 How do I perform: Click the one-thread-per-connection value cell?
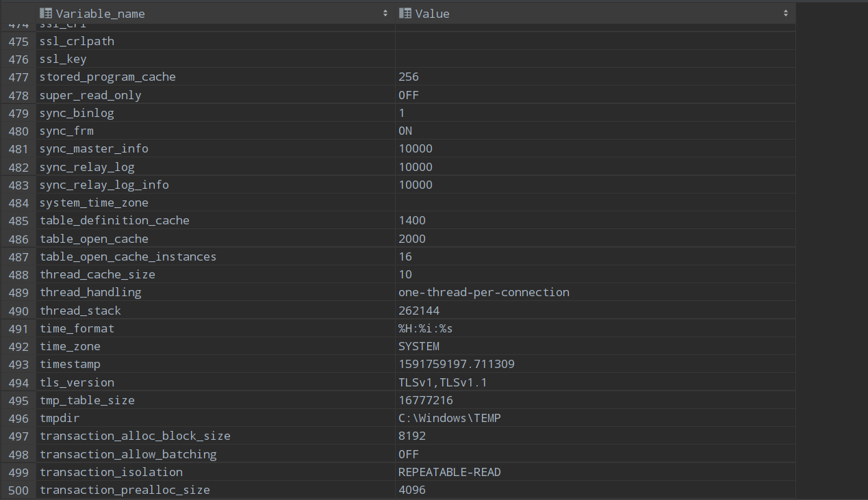point(483,292)
